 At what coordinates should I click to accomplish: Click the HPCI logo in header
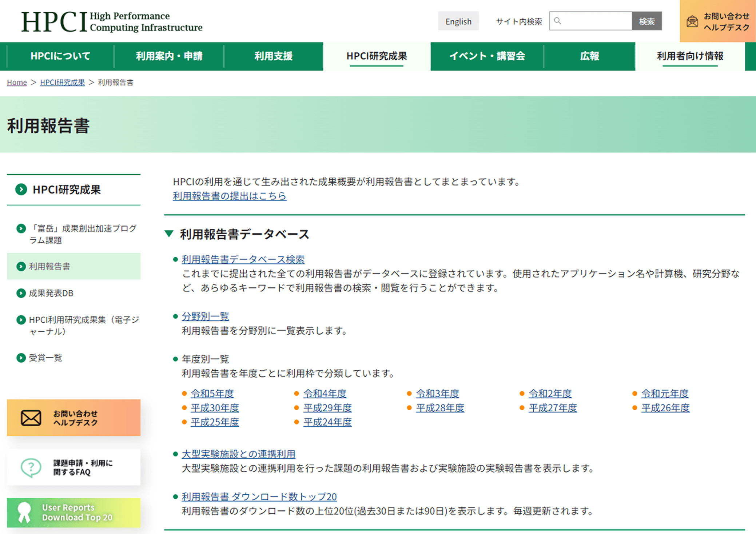(x=112, y=22)
